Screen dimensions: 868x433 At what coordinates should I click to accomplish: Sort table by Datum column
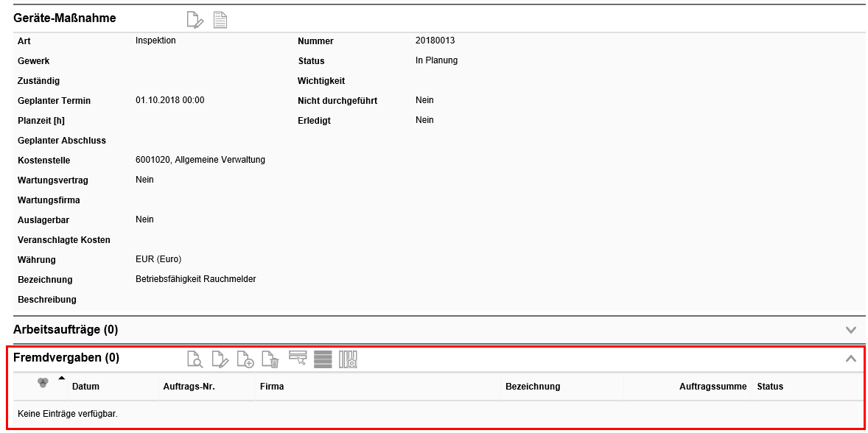tap(85, 387)
